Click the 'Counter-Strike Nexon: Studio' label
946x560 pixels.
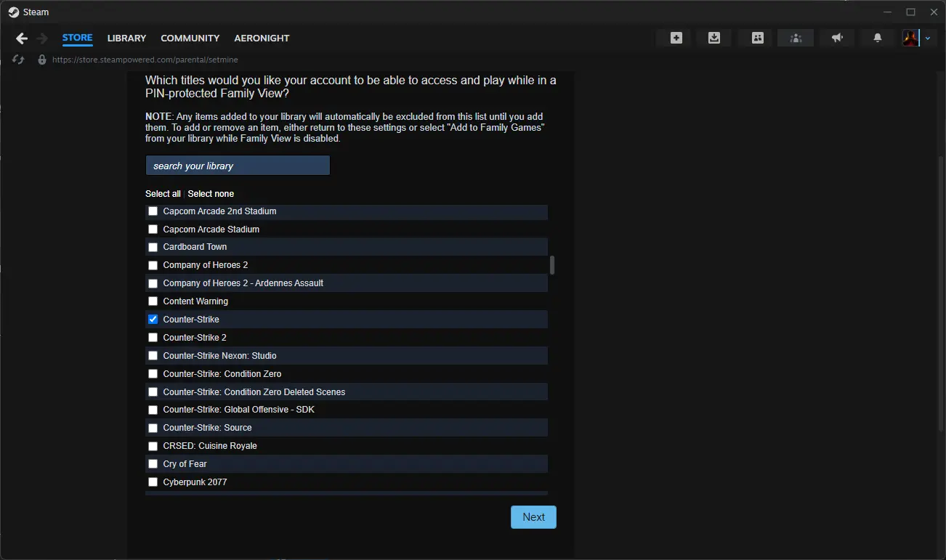tap(219, 356)
